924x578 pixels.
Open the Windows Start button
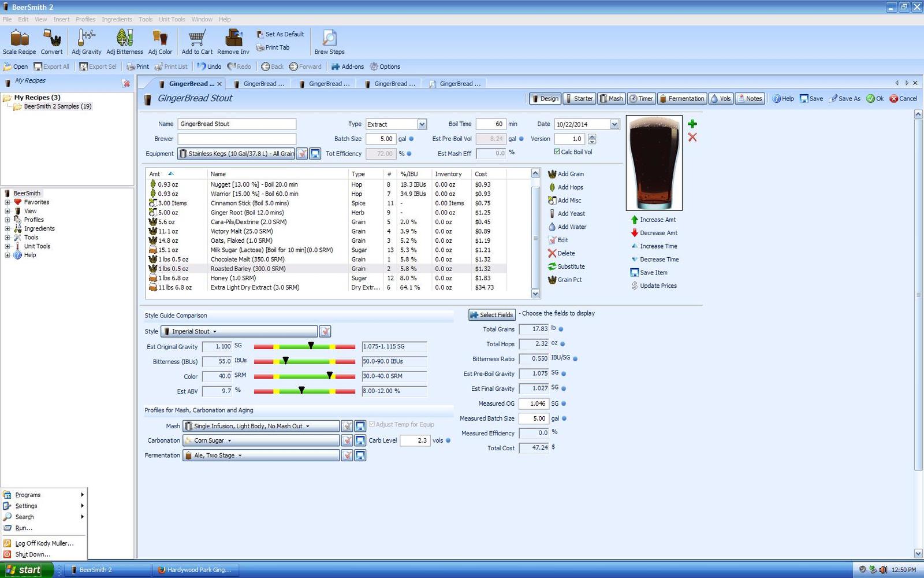[27, 570]
